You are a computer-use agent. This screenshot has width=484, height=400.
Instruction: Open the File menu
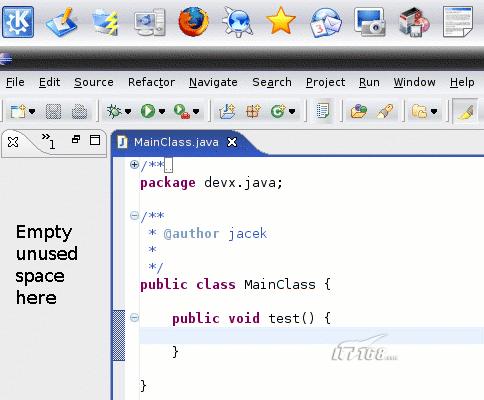coord(15,82)
